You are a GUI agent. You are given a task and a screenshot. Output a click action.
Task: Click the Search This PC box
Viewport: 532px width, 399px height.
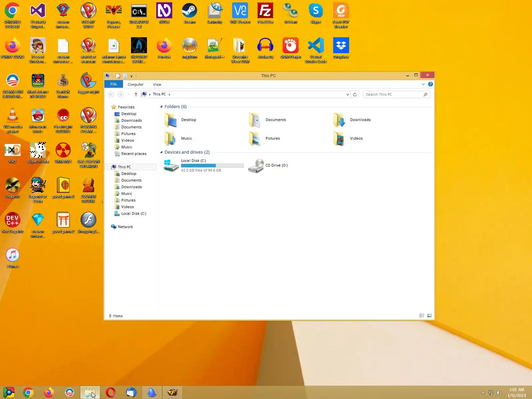point(396,94)
